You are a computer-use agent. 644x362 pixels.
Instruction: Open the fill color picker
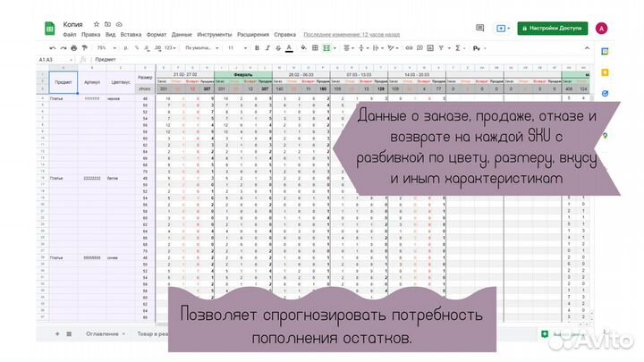click(303, 48)
